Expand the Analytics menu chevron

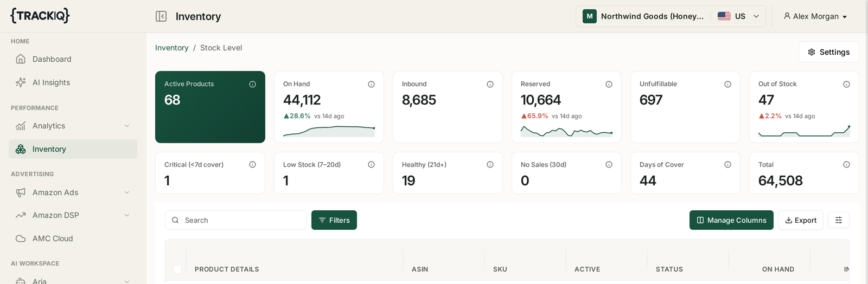click(127, 126)
